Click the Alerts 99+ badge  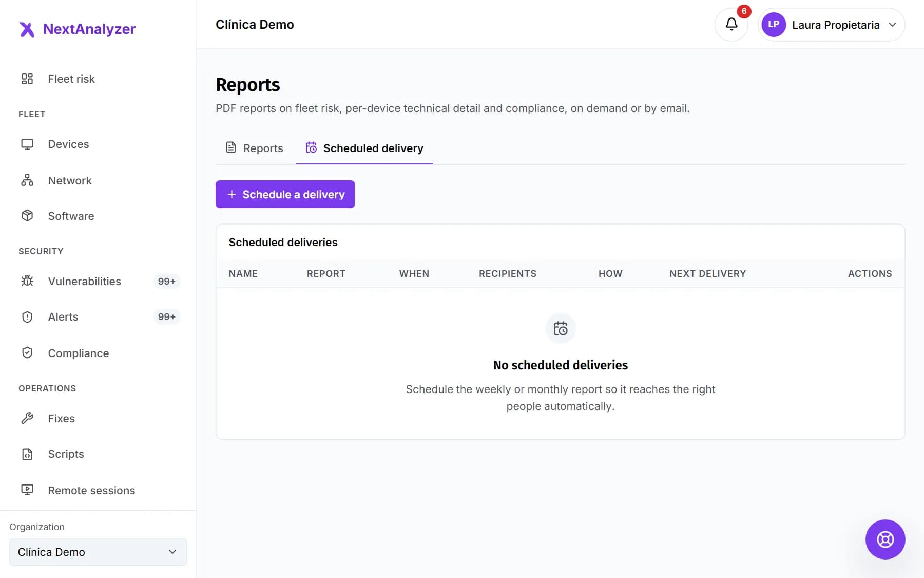167,317
